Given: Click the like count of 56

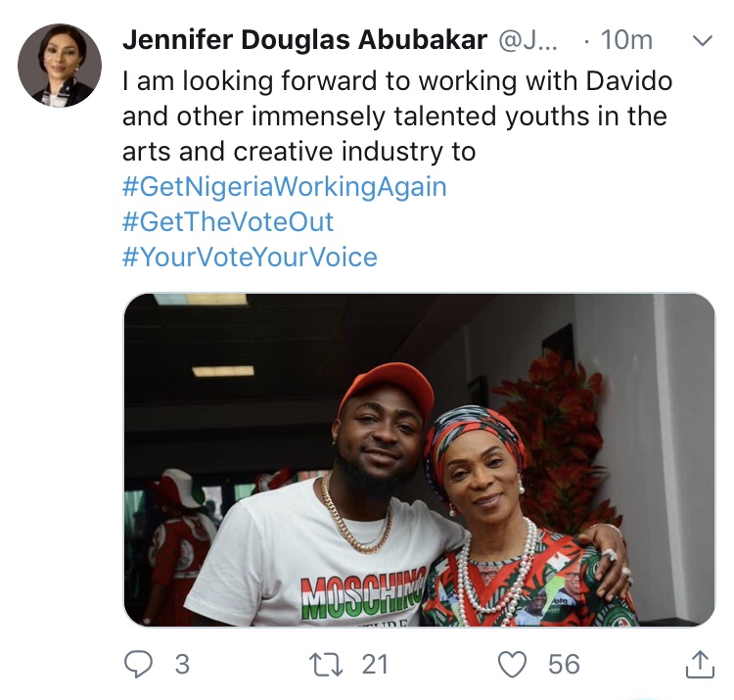Looking at the screenshot, I should (564, 665).
